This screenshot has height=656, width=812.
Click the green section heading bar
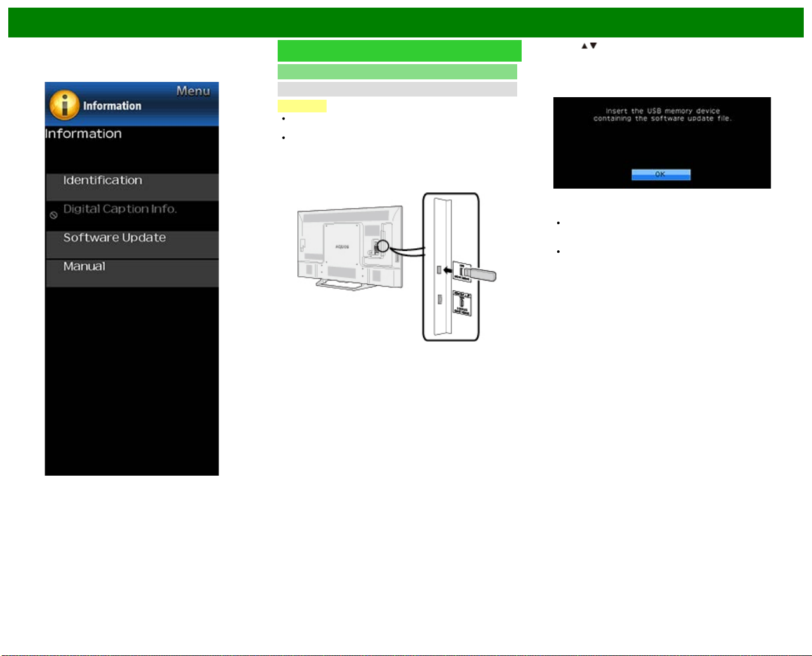(x=400, y=51)
